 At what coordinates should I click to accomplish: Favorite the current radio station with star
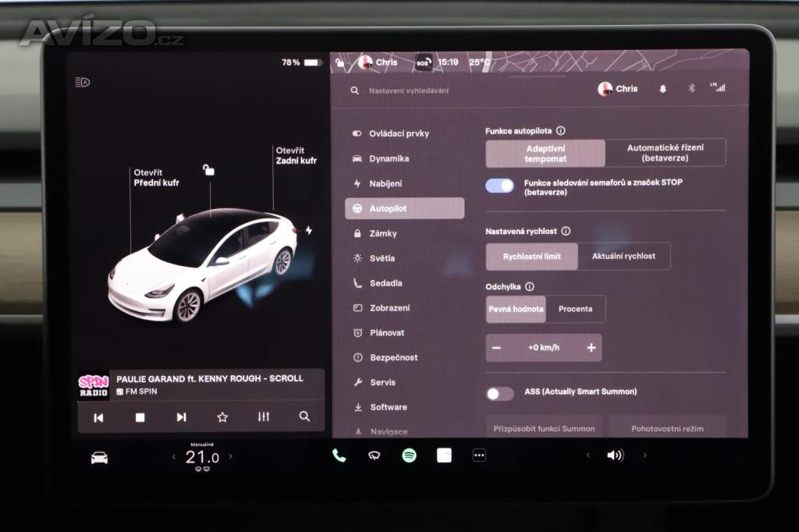tap(222, 417)
